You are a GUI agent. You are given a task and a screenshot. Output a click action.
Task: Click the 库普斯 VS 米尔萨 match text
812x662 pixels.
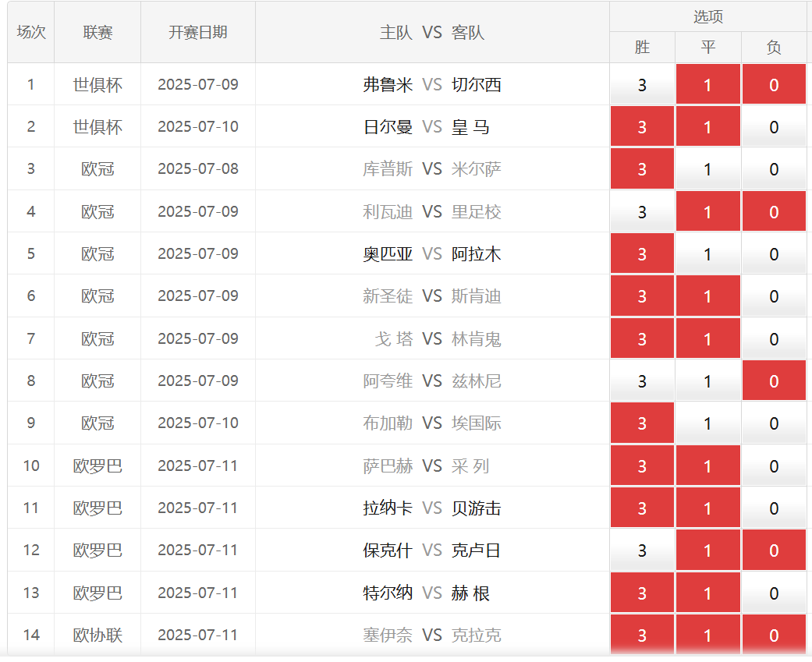click(432, 168)
